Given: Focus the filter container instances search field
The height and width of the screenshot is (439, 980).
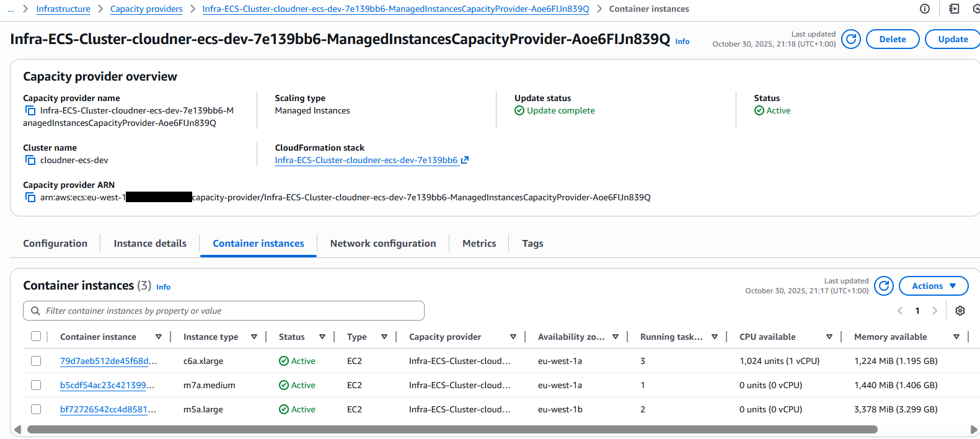Looking at the screenshot, I should pyautogui.click(x=229, y=311).
